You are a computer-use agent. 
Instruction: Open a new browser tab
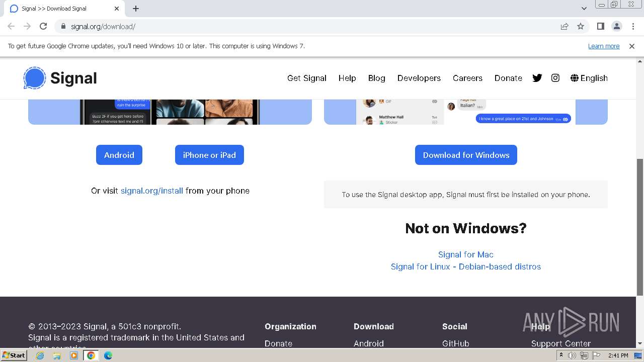(x=136, y=9)
